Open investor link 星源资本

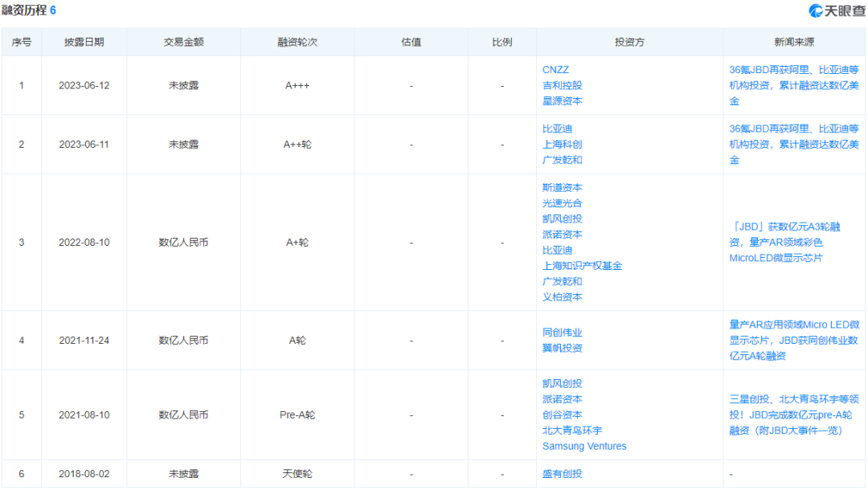[x=562, y=100]
